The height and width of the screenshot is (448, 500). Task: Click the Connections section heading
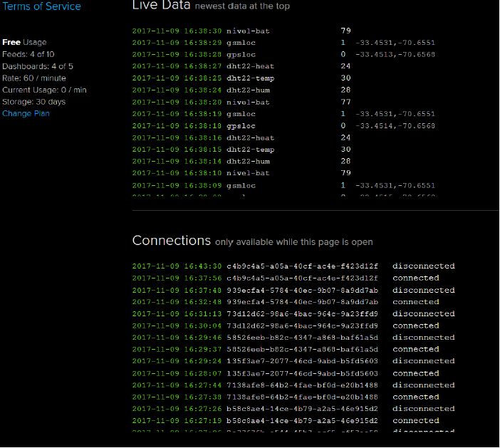point(172,241)
